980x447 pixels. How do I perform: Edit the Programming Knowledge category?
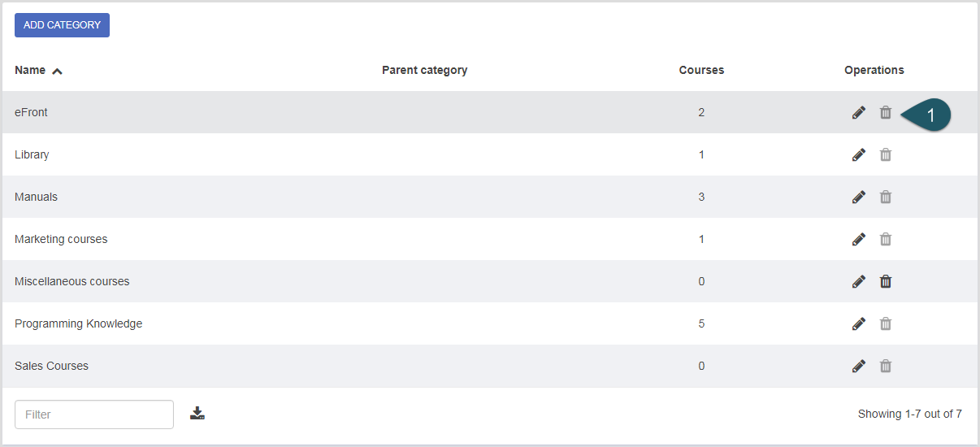click(x=859, y=324)
